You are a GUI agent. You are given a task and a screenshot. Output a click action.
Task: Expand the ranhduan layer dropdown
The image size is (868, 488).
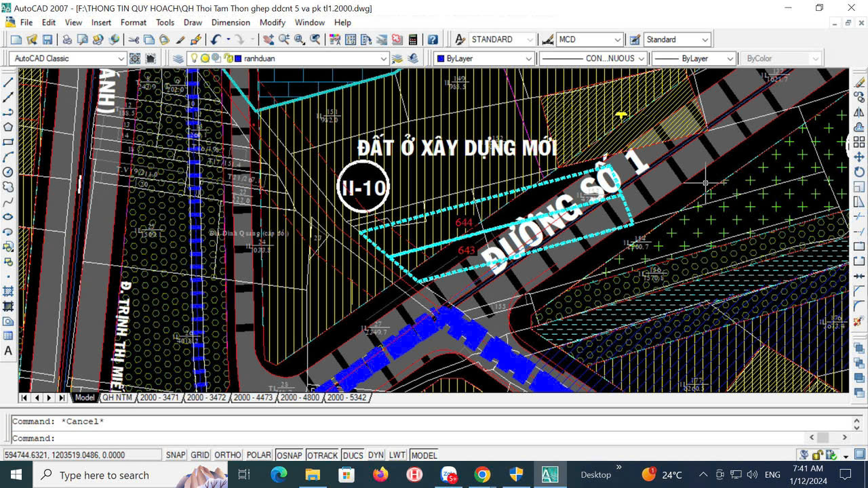pos(383,59)
